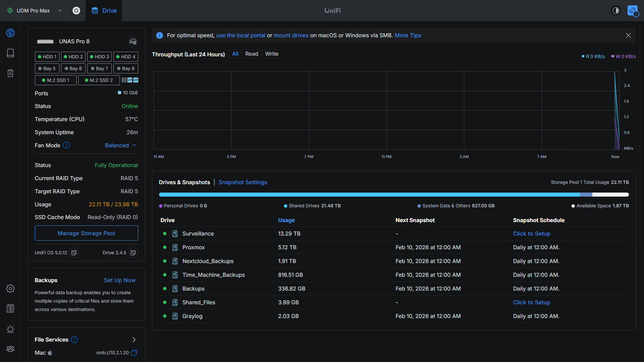644x362 pixels.
Task: Toggle the W 0 KB/s legend swatch
Action: coord(613,56)
